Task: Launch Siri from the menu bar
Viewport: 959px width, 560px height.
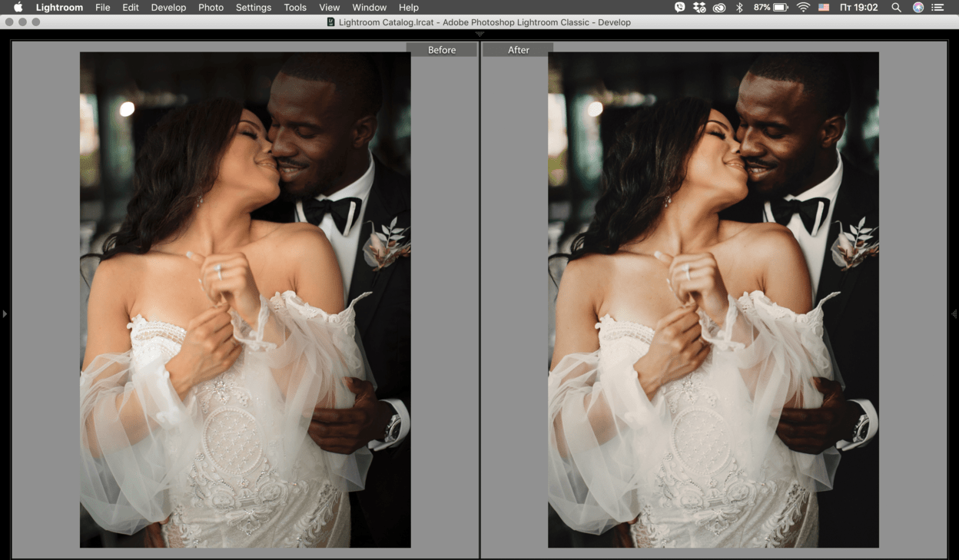Action: click(918, 7)
